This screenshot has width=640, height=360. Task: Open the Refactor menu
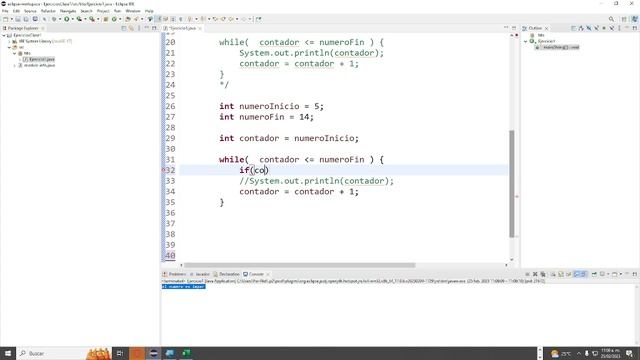(48, 11)
